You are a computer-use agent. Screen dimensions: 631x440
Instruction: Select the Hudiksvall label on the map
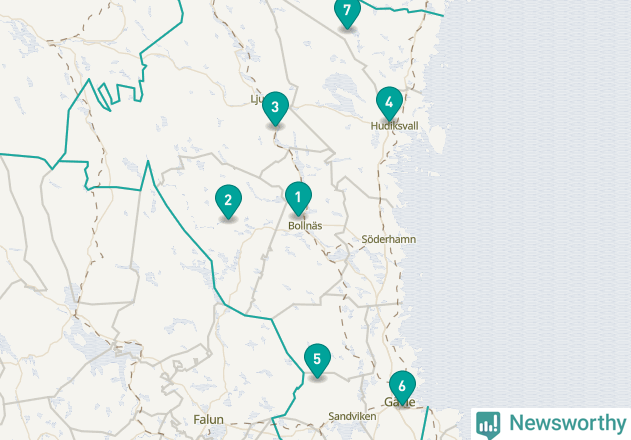394,126
